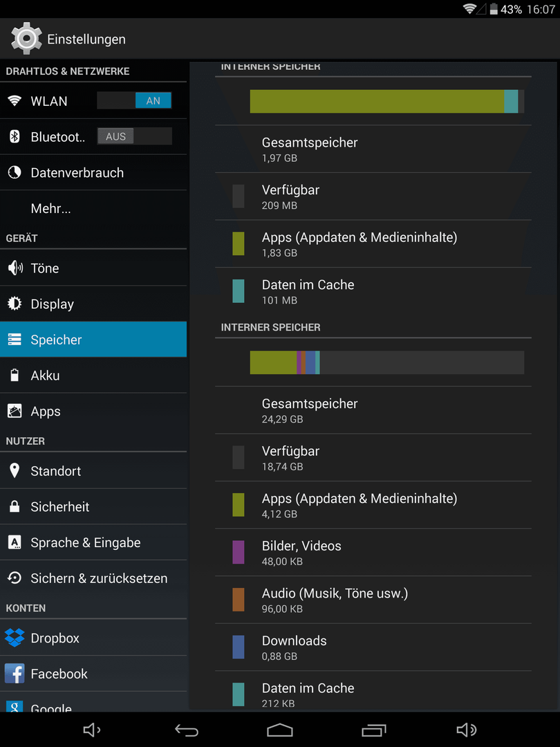Open the Standort settings
Viewport: 560px width, 747px height.
tap(93, 470)
